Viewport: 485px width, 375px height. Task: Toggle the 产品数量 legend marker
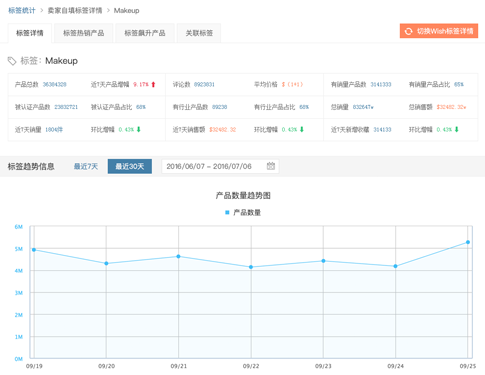(227, 212)
